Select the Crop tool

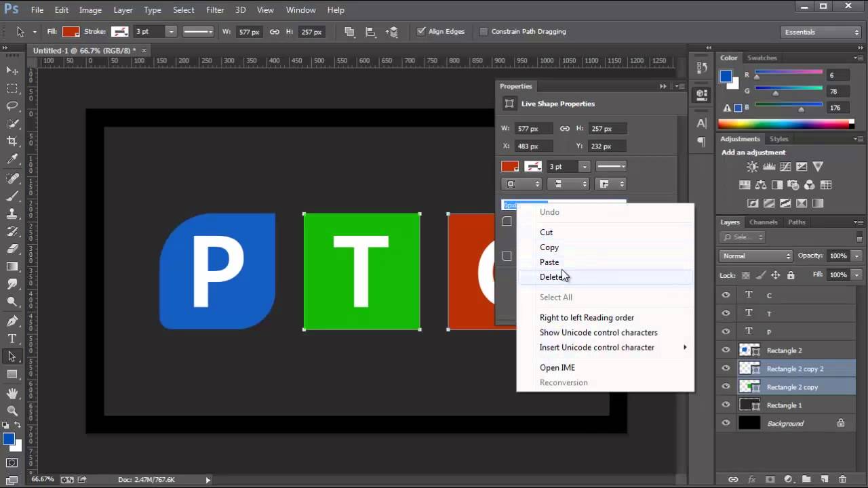12,141
